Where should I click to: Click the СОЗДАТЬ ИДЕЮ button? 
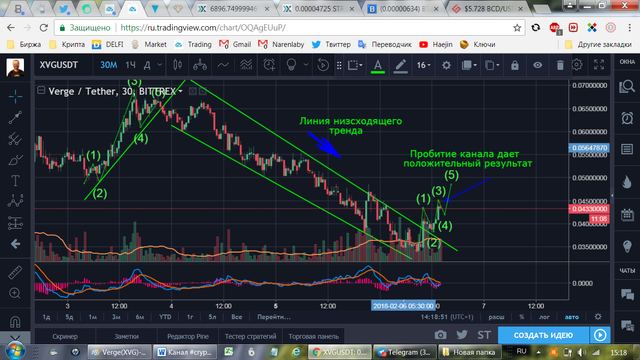tap(543, 335)
